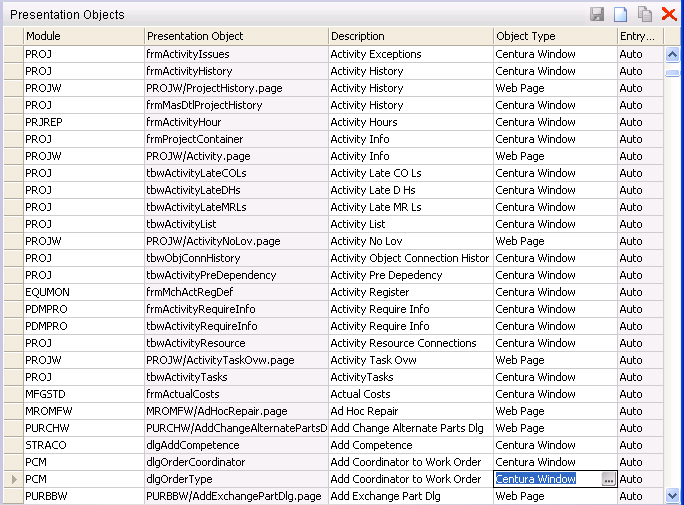This screenshot has width=684, height=505.
Task: Sort by the Presentation Object column header
Action: tap(236, 36)
